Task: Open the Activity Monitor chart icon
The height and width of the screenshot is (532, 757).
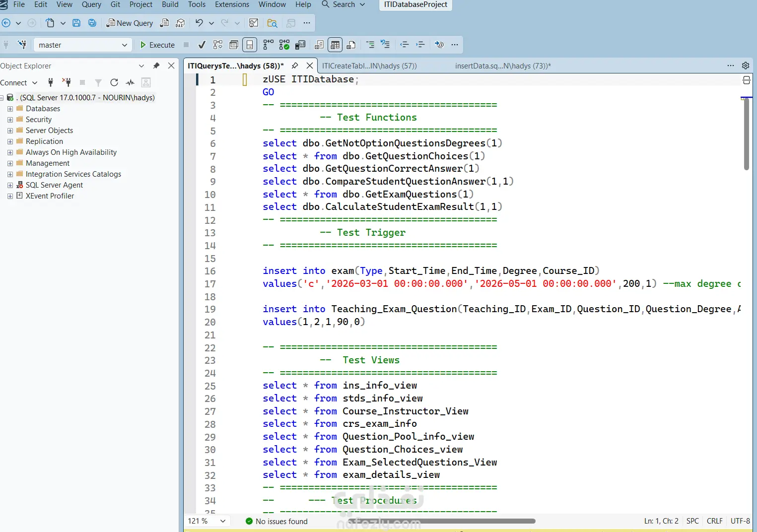Action: pos(254,23)
